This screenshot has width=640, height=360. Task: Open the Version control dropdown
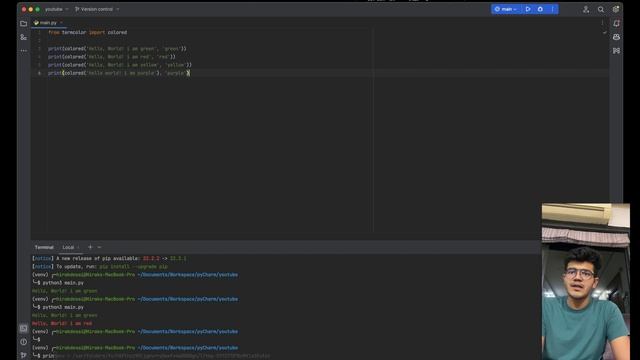click(x=97, y=9)
